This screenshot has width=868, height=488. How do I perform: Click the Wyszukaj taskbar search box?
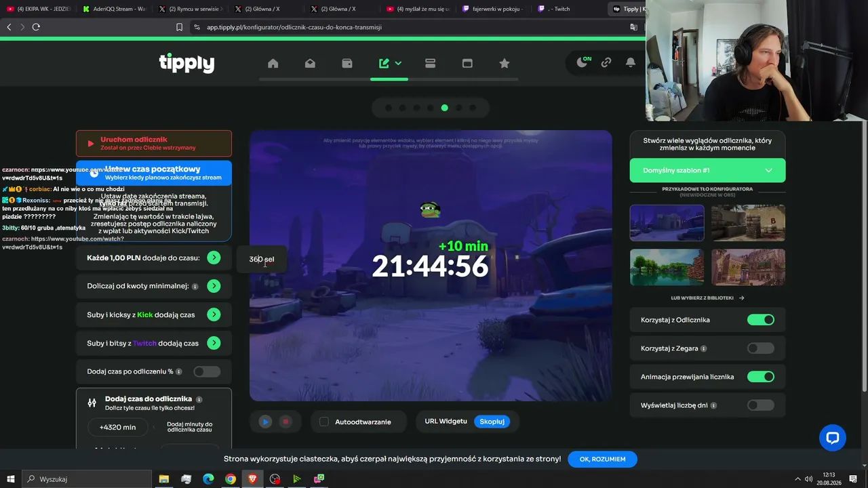(87, 479)
